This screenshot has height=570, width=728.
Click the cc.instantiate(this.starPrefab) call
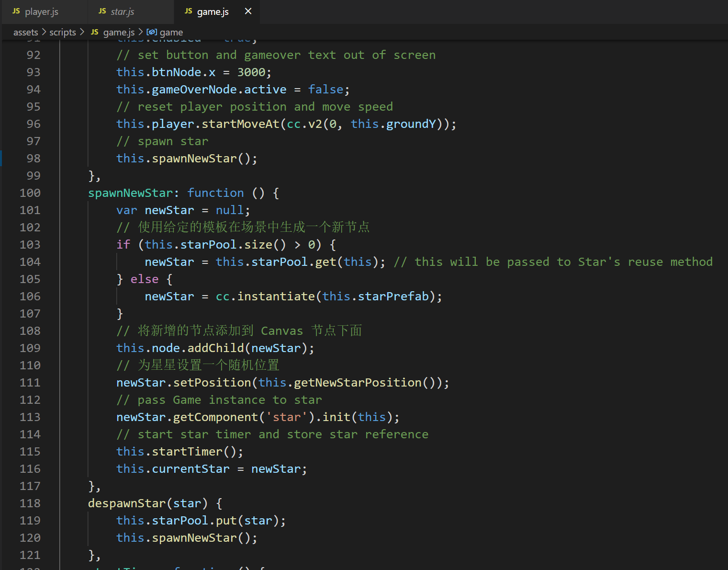(325, 296)
